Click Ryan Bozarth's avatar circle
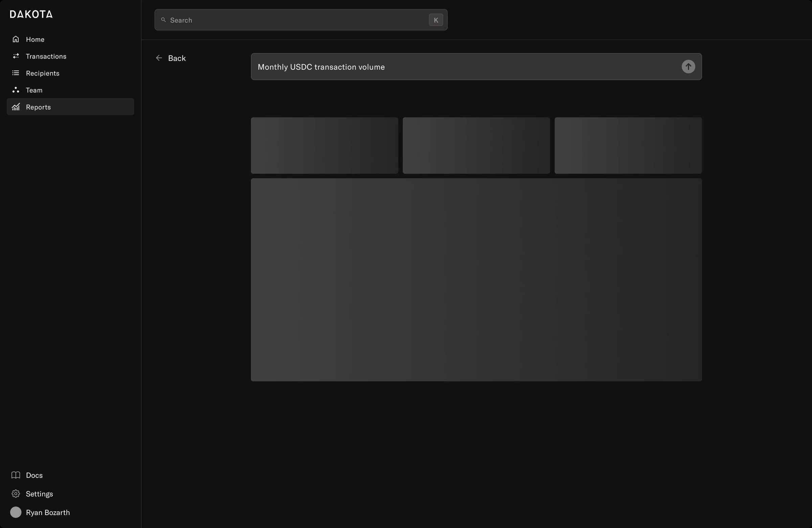 (x=16, y=512)
